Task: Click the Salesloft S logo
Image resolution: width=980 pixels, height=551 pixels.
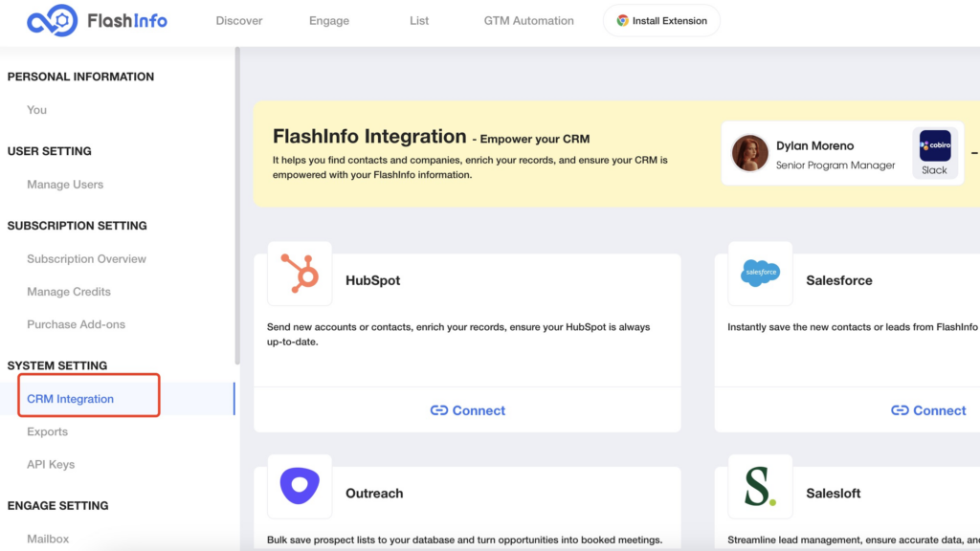Action: pyautogui.click(x=759, y=487)
